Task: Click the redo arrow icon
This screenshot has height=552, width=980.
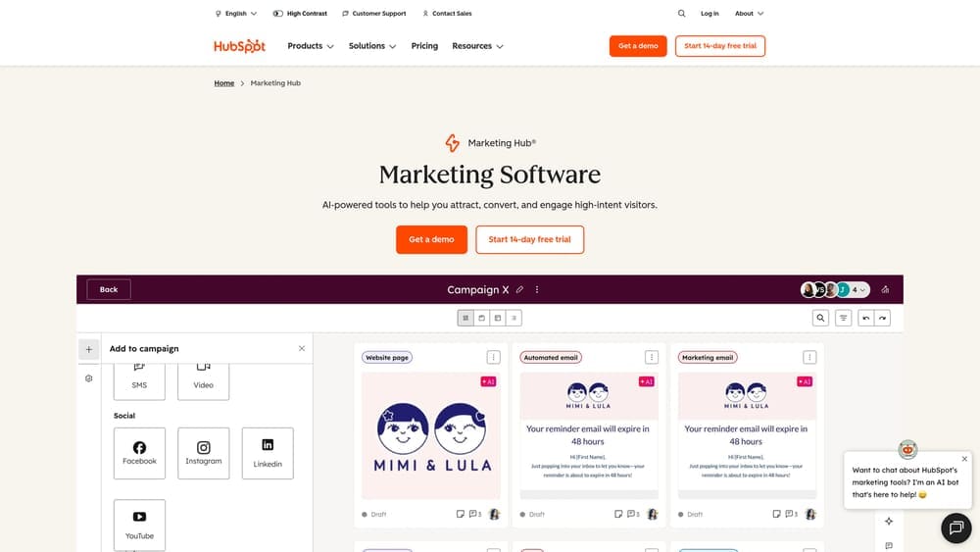Action: tap(883, 319)
